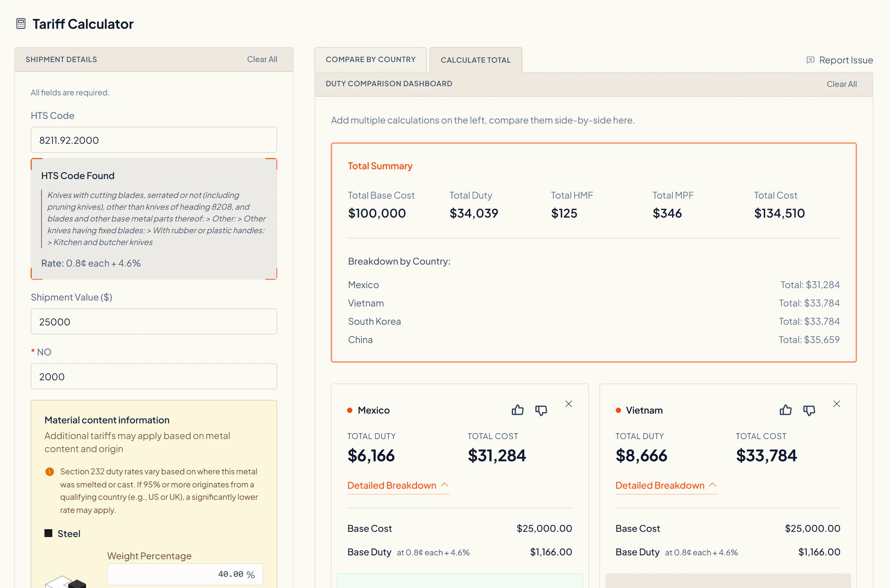
Task: Switch to Calculate Total tab
Action: point(476,60)
